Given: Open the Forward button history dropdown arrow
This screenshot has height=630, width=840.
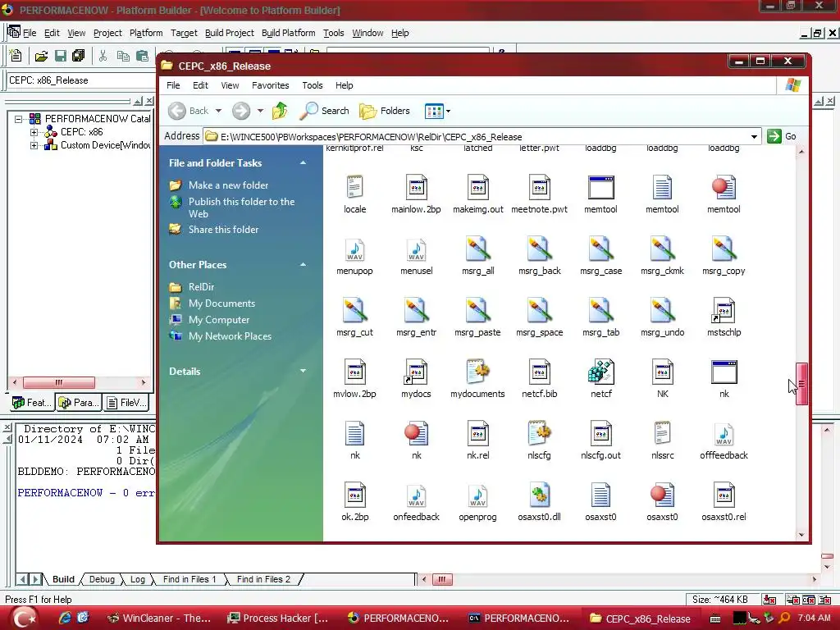Looking at the screenshot, I should pyautogui.click(x=260, y=111).
